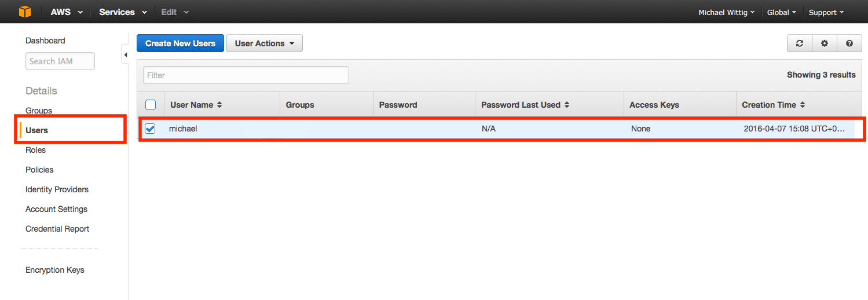Sort by Password Last Used arrows
The width and height of the screenshot is (868, 300).
567,105
